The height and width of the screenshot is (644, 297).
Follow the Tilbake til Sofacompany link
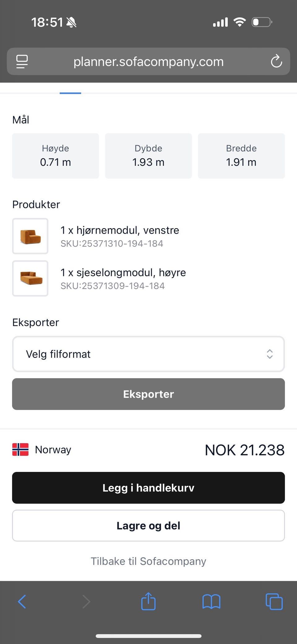coord(148,561)
